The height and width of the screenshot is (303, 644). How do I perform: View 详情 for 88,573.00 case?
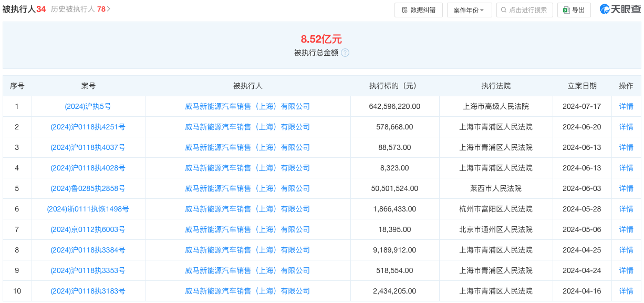click(626, 147)
